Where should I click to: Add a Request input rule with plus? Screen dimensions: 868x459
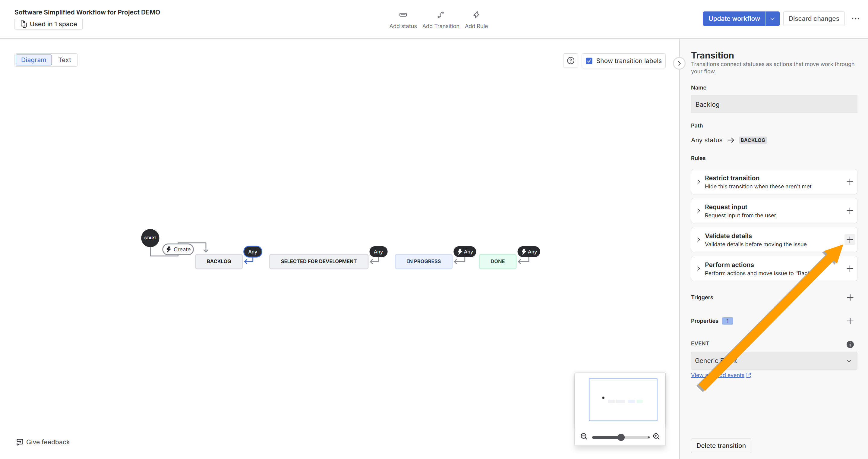[x=850, y=211]
